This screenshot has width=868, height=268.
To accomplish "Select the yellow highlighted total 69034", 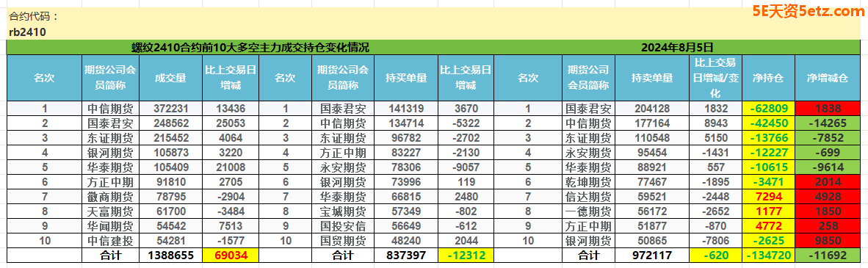I will tap(231, 256).
